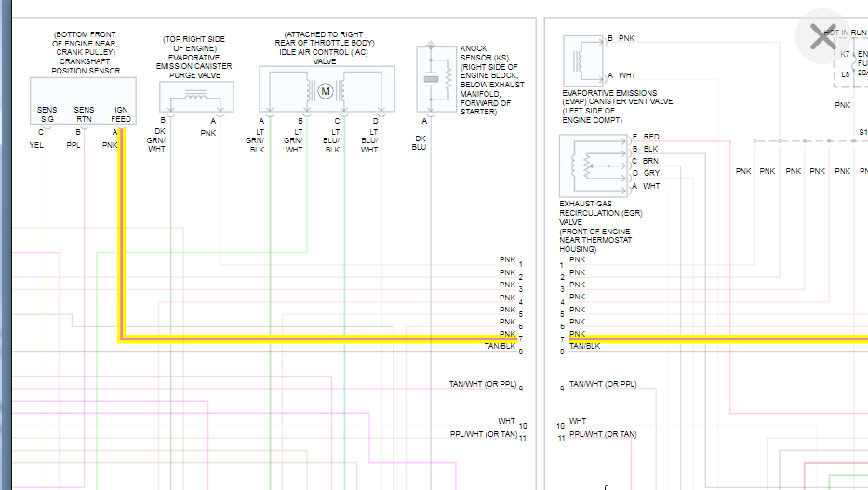Click the SENS RTN terminal label
This screenshot has width=868, height=490.
click(84, 114)
